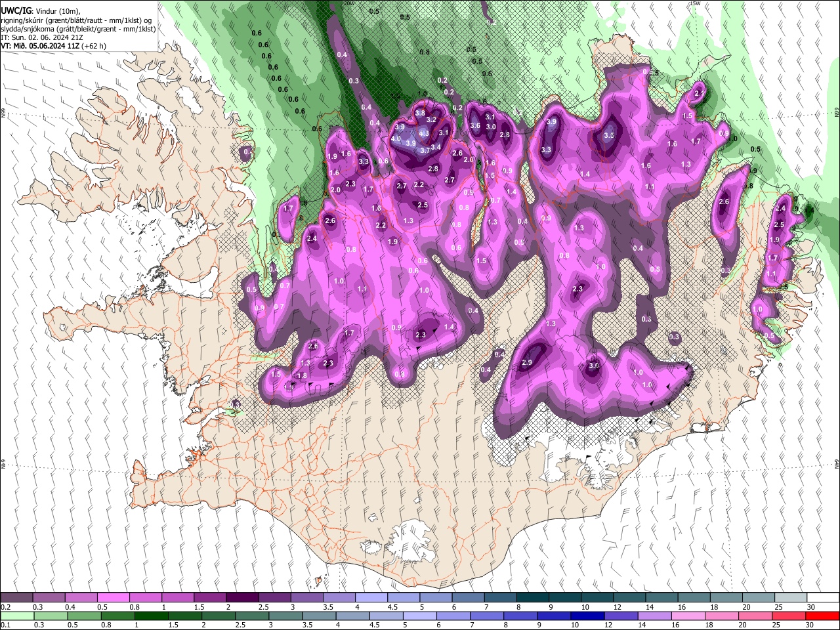Screen dimensions: 840x630
Task: Click the '(+62 h)' forecast offset text
Action: (x=94, y=46)
